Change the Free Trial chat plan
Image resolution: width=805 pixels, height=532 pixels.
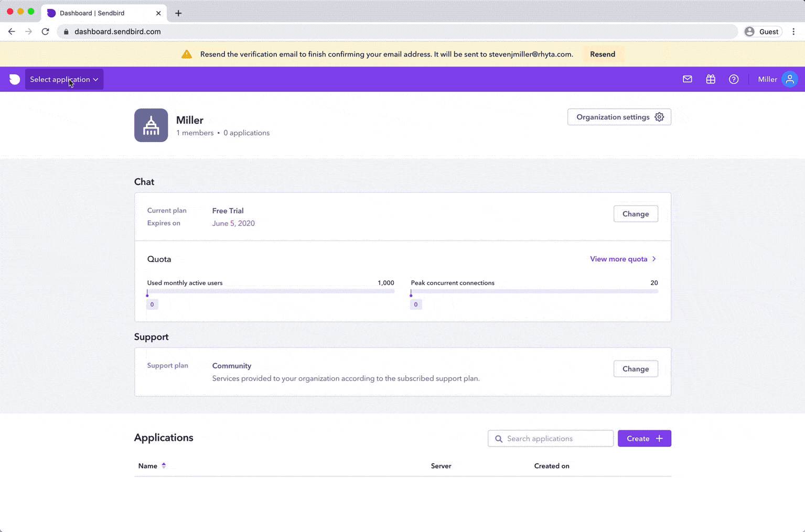tap(636, 214)
